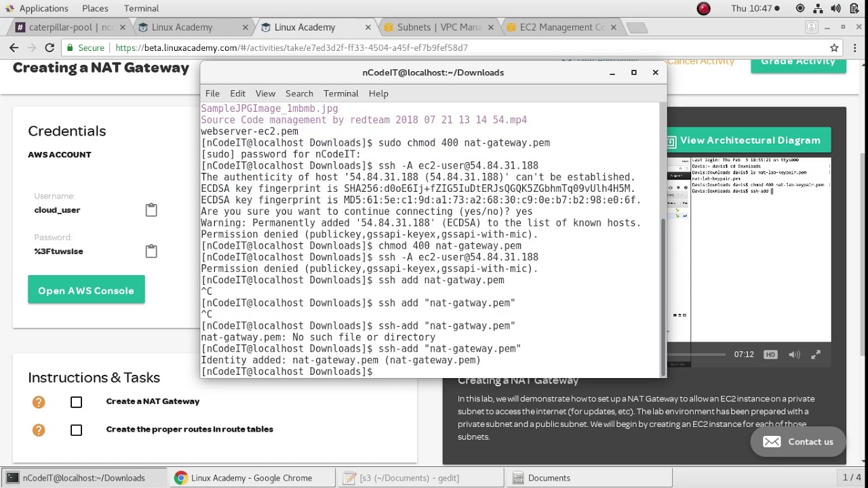868x488 pixels.
Task: Open the network connection tray icon
Action: 818,8
